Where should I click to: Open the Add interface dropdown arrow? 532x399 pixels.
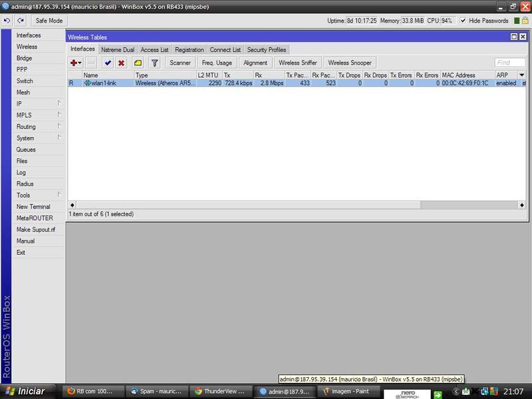(x=80, y=63)
